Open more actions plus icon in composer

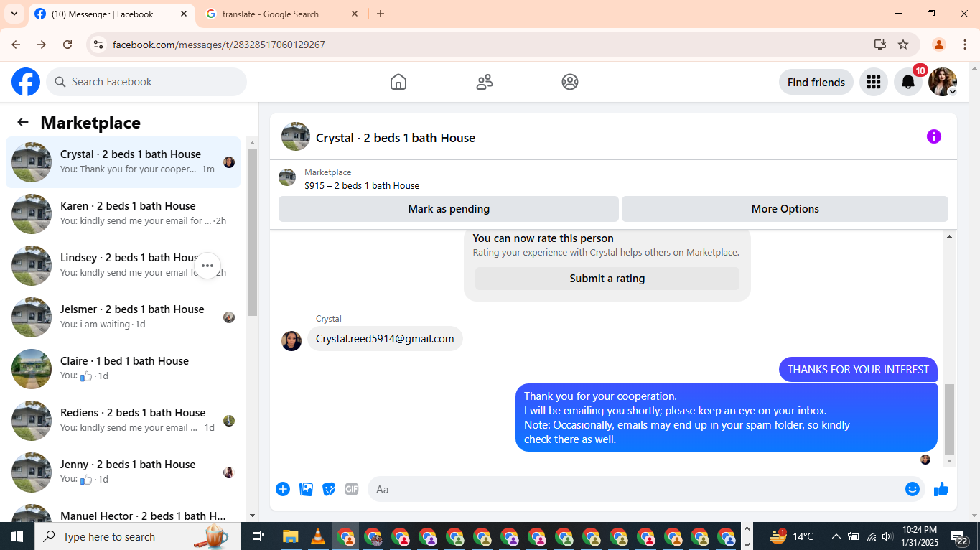coord(283,489)
